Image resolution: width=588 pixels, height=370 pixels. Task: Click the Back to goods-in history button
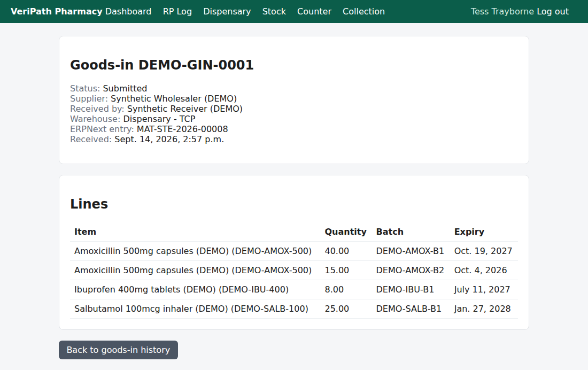point(119,350)
